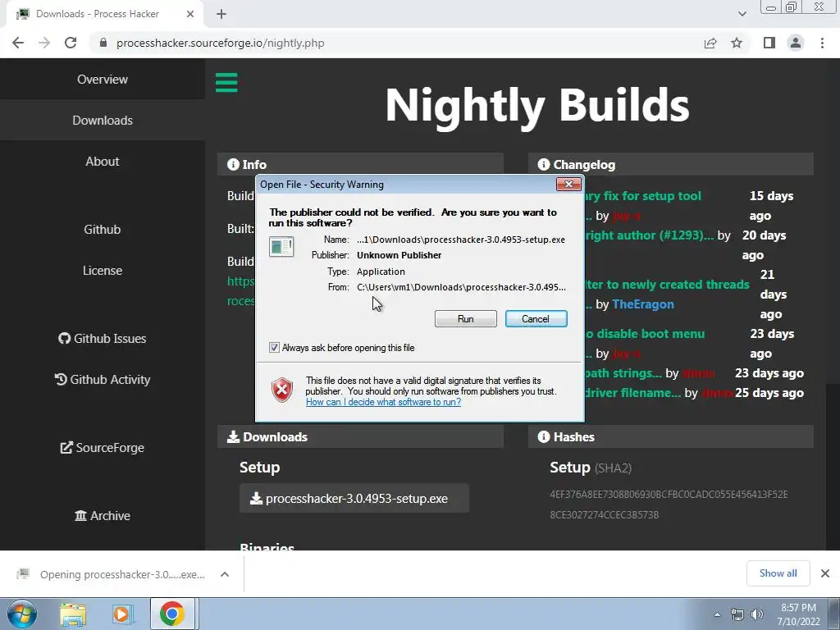The image size is (840, 630).
Task: Open SourceForge sidebar link
Action: [103, 447]
